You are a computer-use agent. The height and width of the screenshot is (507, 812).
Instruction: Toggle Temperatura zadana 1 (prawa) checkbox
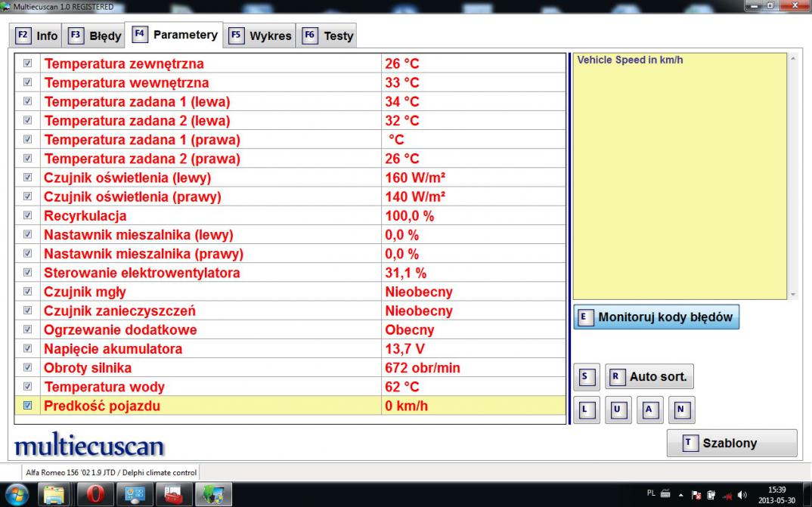point(27,139)
